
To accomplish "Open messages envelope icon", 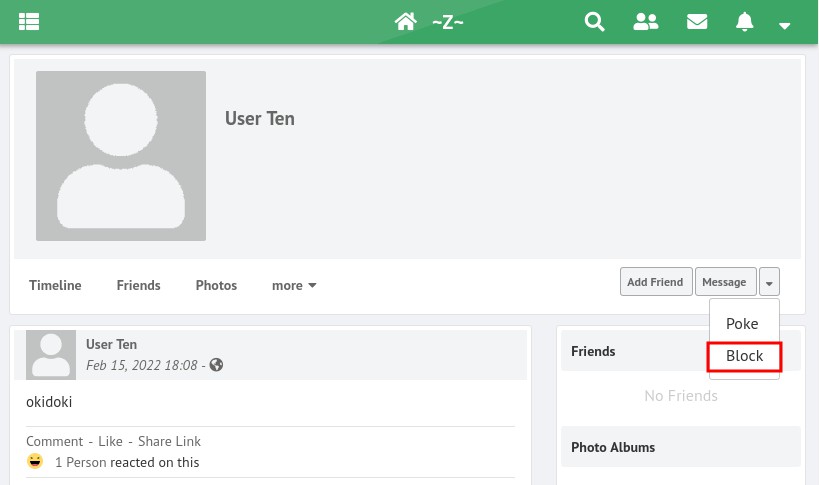I will [x=697, y=22].
